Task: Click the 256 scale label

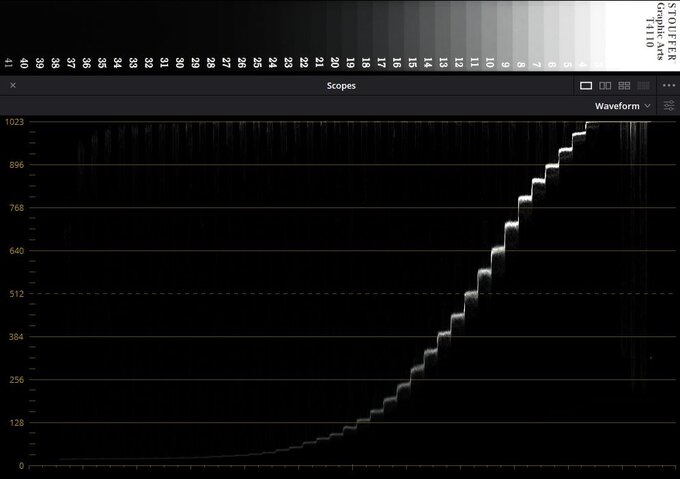Action: (x=16, y=380)
